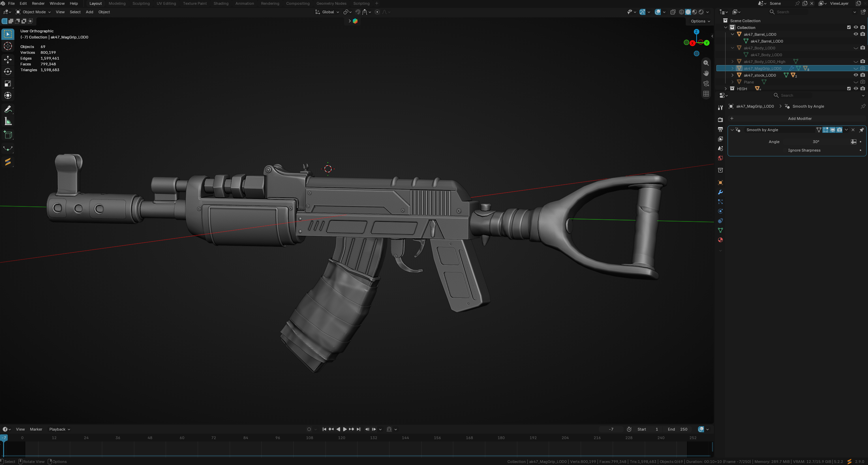Open the Object Mode dropdown
The image size is (868, 465).
[33, 12]
